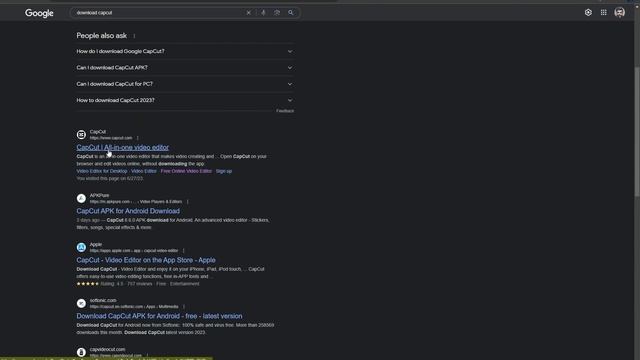Open 'CapCut - Video Editor on the App Store' result
Viewport: 640px width, 360px height.
[x=146, y=260]
